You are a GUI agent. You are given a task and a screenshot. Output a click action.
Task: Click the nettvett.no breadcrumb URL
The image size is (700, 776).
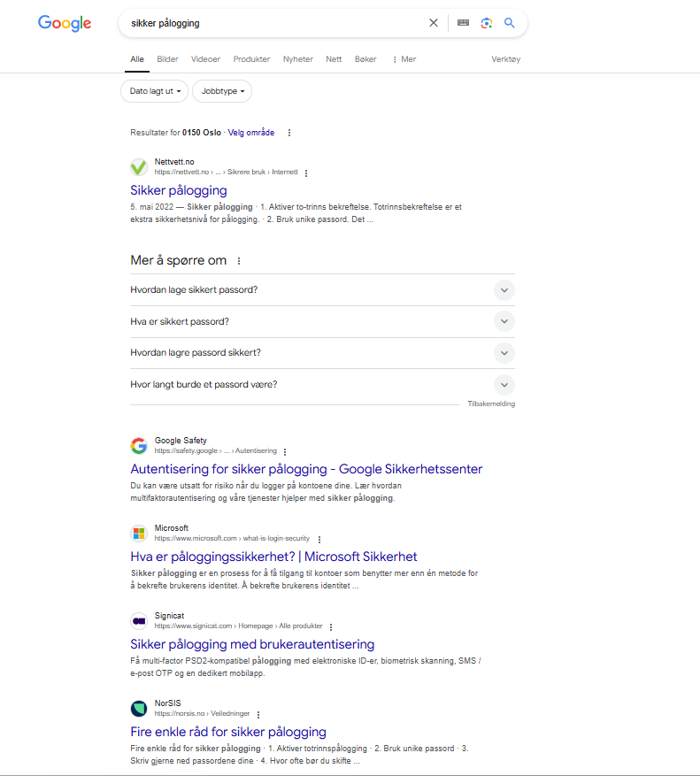pos(227,173)
